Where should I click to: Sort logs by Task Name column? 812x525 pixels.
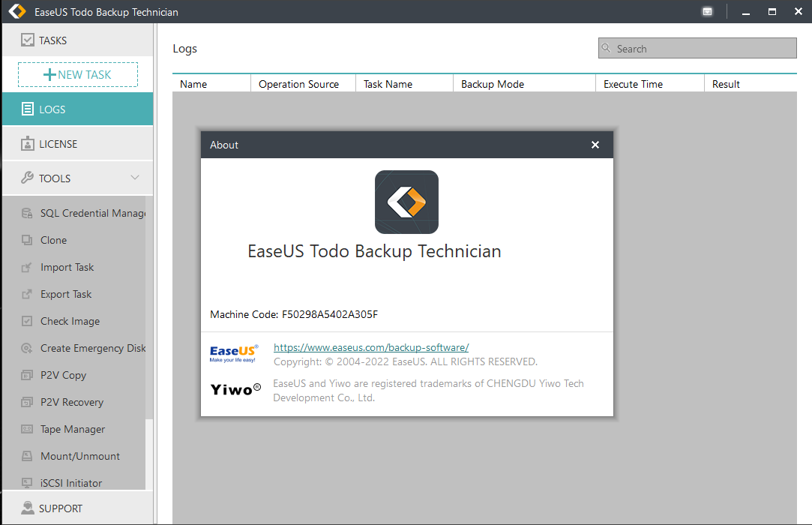(404, 83)
